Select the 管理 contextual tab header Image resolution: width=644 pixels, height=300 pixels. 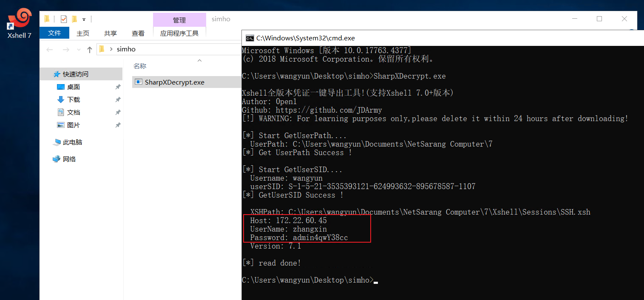click(x=179, y=20)
